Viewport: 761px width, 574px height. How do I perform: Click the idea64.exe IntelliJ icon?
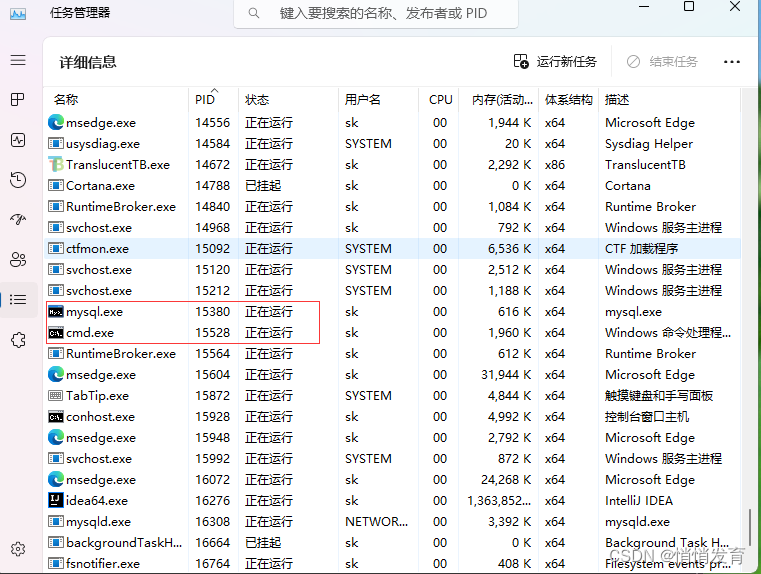point(56,500)
